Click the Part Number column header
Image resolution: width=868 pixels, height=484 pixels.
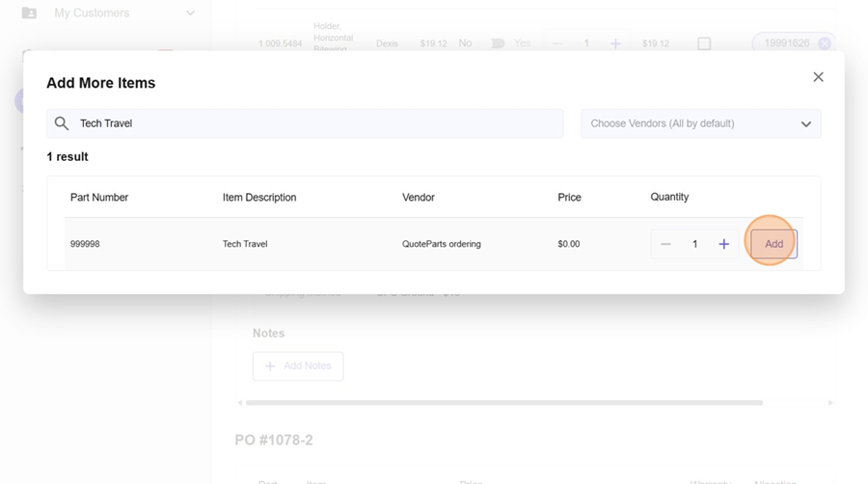tap(99, 197)
